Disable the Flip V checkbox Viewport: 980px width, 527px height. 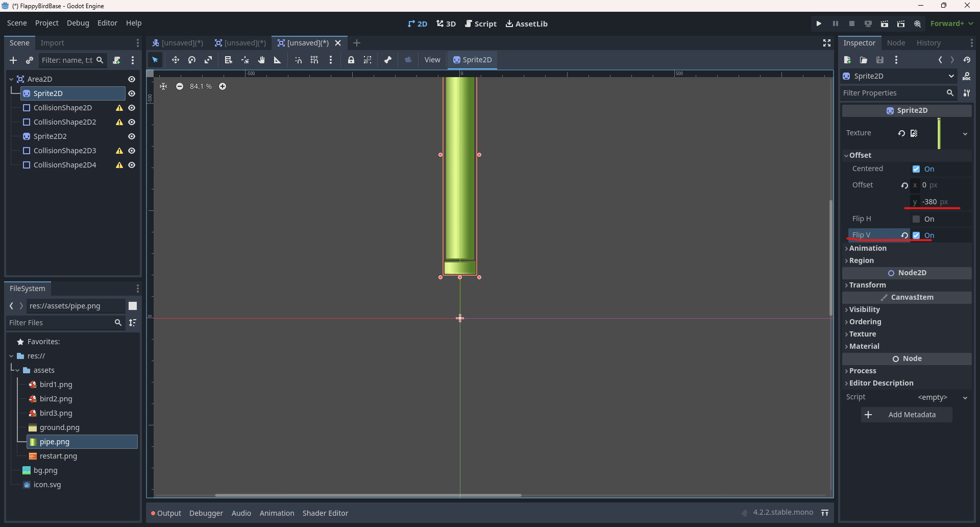click(916, 235)
